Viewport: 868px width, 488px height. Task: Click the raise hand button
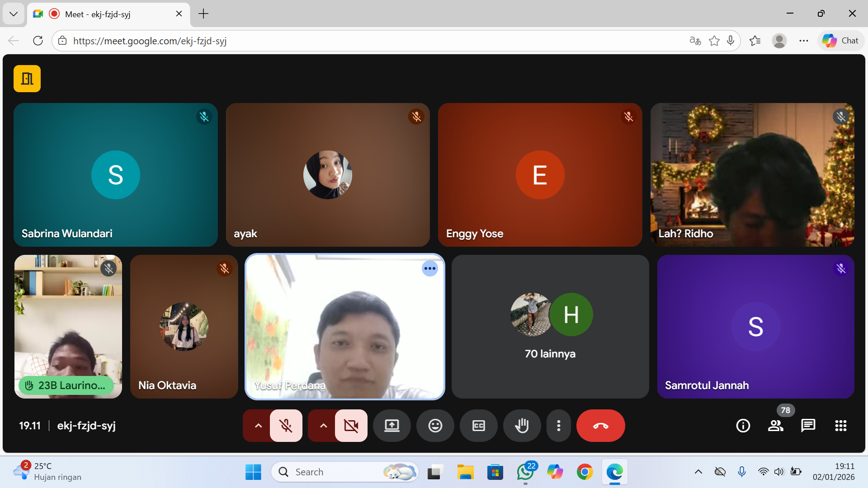522,426
